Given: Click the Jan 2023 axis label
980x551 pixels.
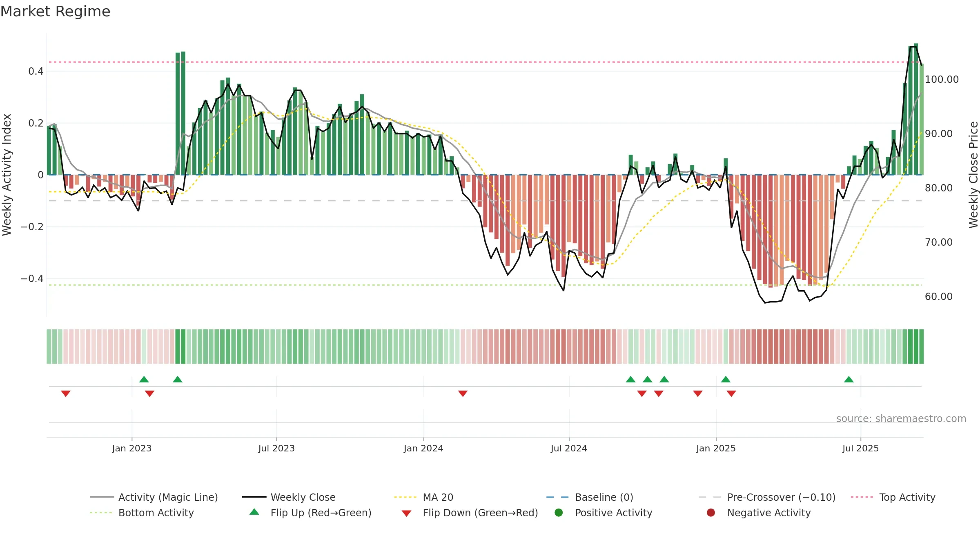Looking at the screenshot, I should click(x=132, y=448).
